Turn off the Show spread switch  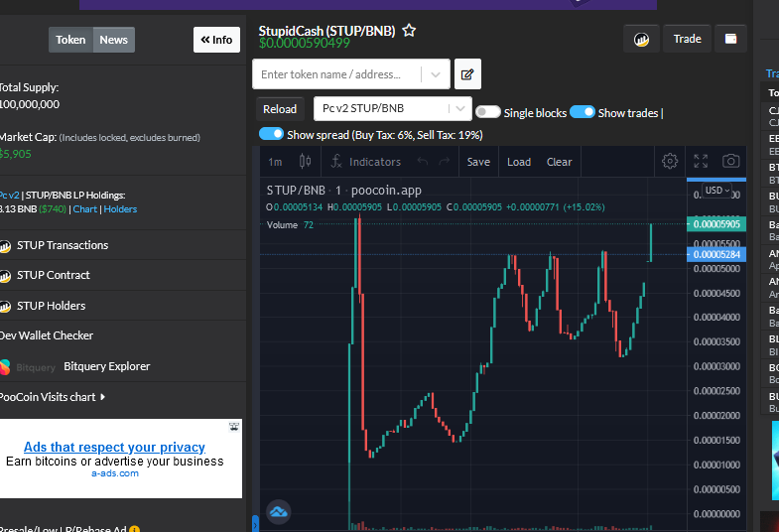pyautogui.click(x=271, y=134)
